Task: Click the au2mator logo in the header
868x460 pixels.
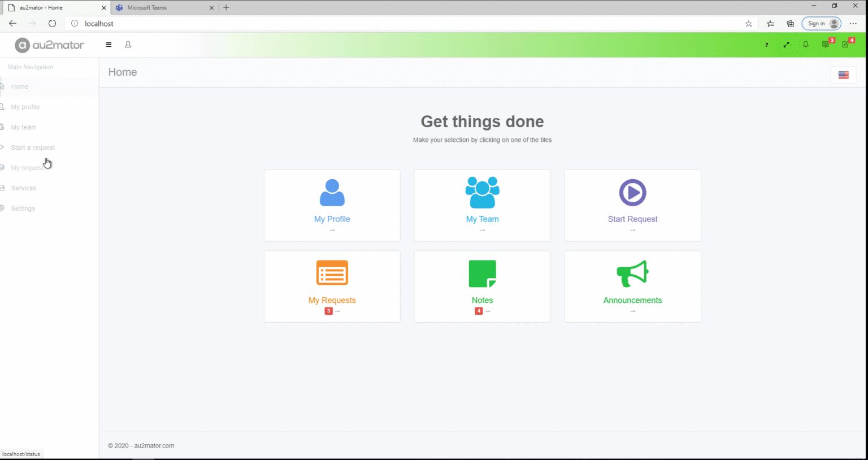Action: [50, 45]
